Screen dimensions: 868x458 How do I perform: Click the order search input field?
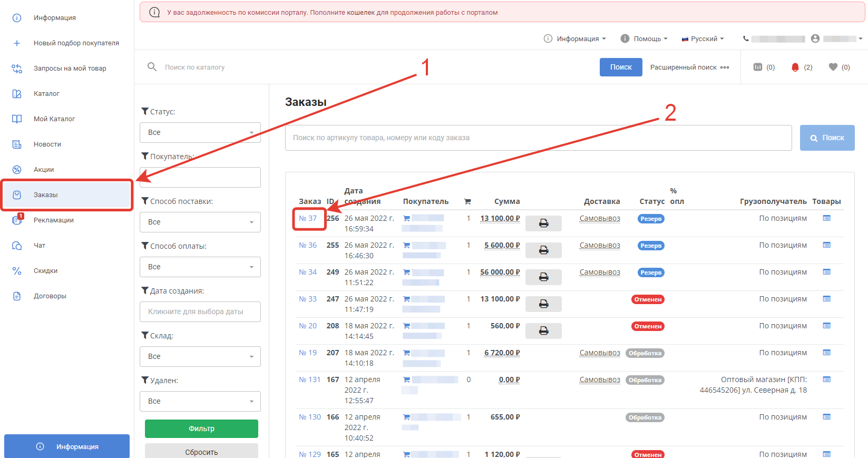point(538,138)
